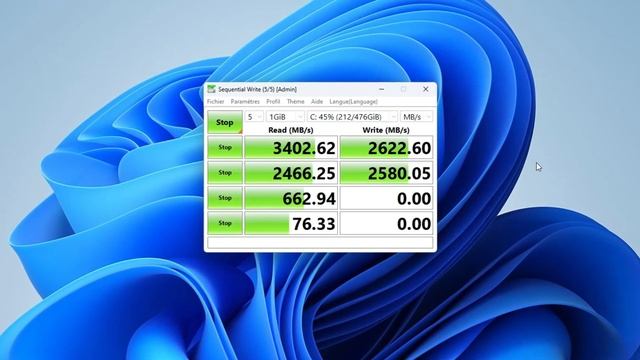The image size is (640, 360).
Task: Open the Paramètres menu
Action: point(245,101)
